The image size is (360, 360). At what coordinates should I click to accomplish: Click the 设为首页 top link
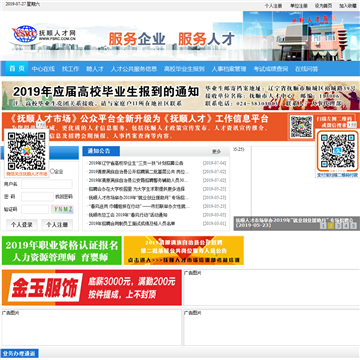click(x=323, y=6)
